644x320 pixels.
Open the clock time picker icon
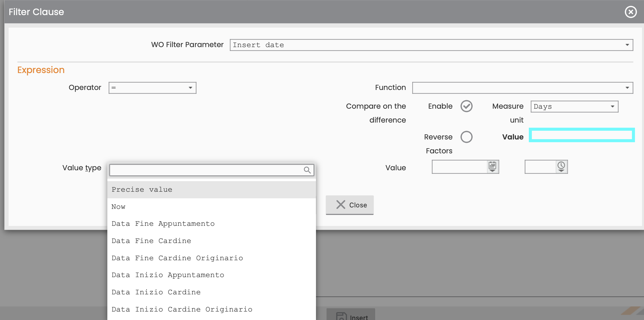(x=561, y=167)
